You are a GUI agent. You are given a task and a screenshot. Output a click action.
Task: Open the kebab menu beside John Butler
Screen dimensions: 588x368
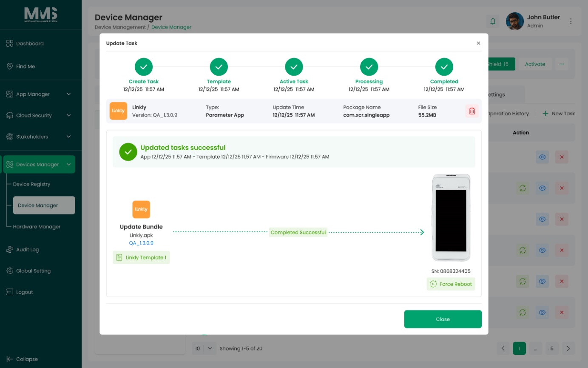(571, 21)
